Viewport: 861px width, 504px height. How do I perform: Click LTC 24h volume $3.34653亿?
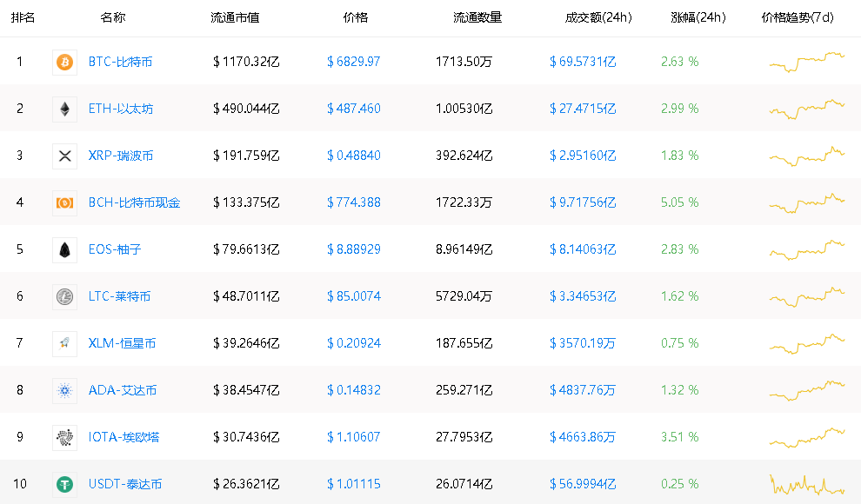click(x=583, y=296)
